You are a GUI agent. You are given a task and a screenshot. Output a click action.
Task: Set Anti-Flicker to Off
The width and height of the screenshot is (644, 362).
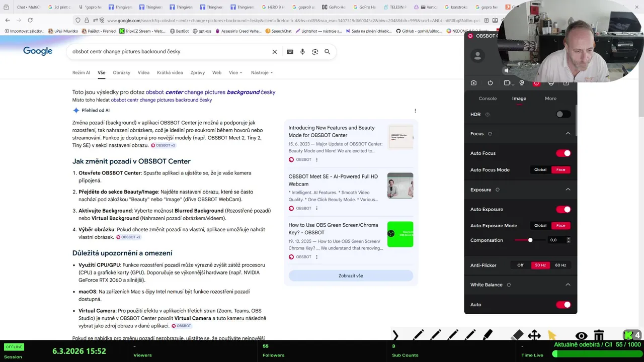pyautogui.click(x=520, y=265)
